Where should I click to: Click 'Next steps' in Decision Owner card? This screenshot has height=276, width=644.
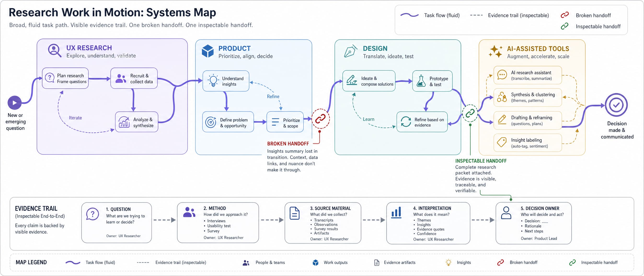[x=534, y=231]
